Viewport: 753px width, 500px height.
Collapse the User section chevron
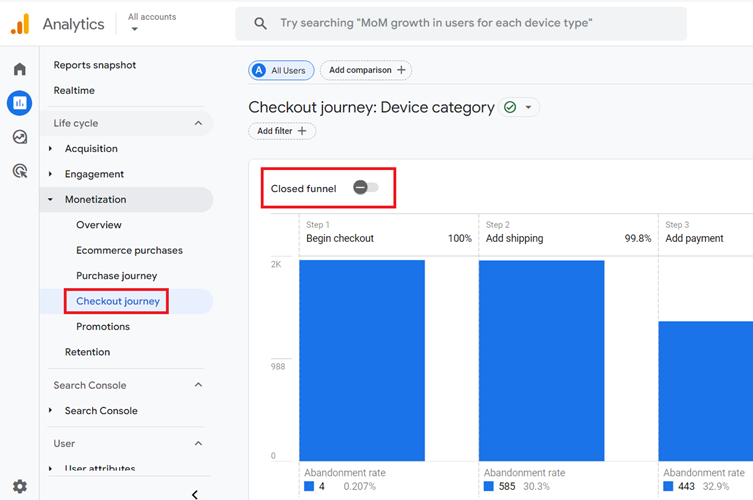[x=198, y=443]
